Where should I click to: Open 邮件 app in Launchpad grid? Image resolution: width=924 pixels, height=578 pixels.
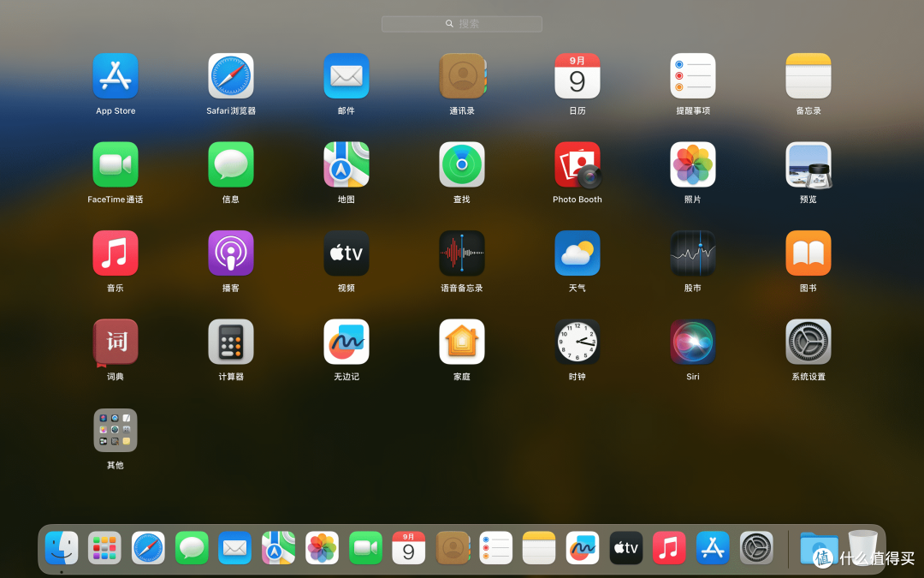click(346, 76)
